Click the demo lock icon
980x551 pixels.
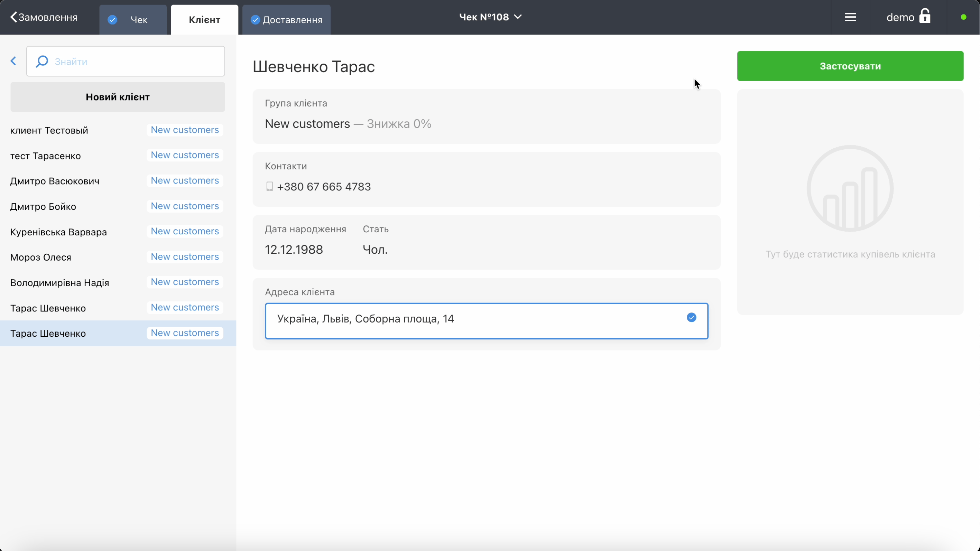[925, 16]
